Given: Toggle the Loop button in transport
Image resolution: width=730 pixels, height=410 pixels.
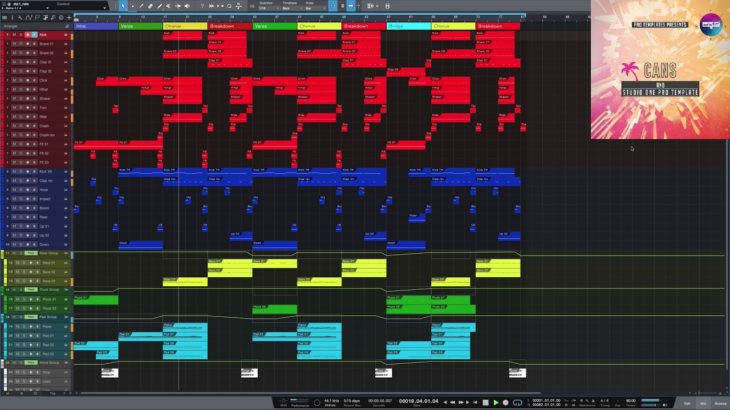Looking at the screenshot, I should click(517, 403).
